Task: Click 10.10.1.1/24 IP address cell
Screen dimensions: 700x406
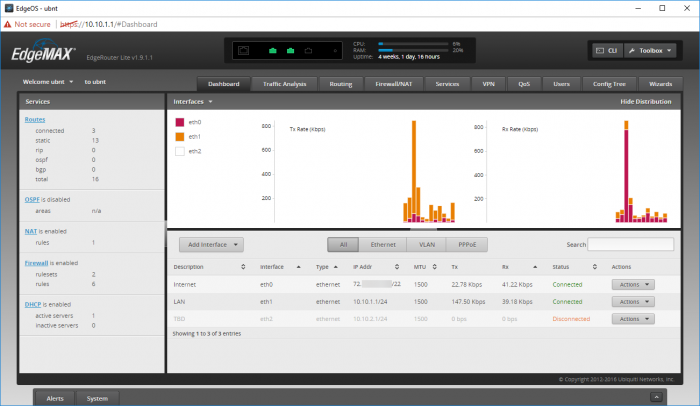Action: (370, 302)
